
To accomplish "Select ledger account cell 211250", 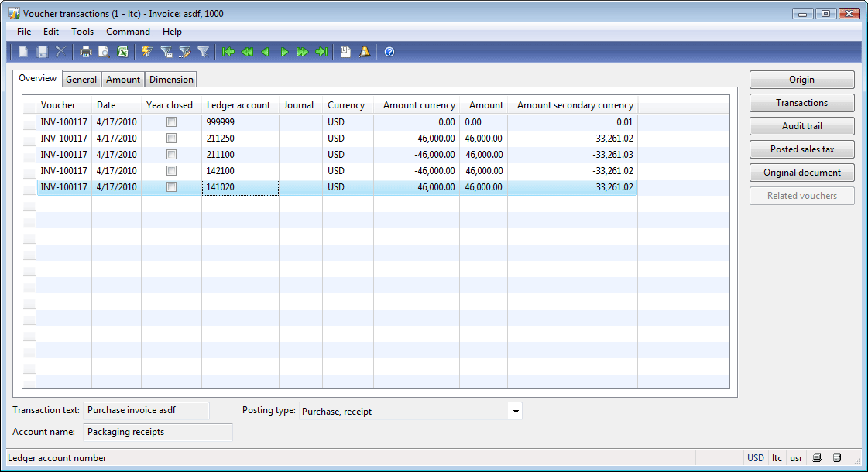I will click(240, 139).
